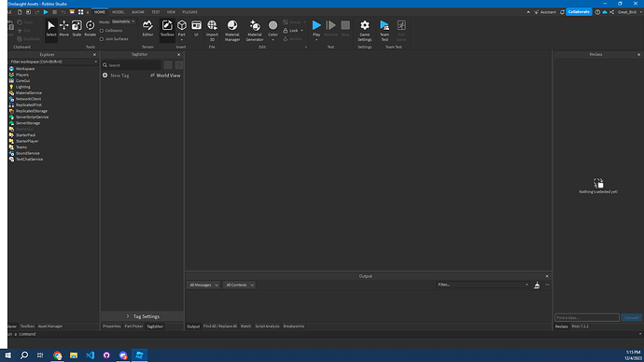
Task: Open the UI editor button
Action: coord(196,29)
